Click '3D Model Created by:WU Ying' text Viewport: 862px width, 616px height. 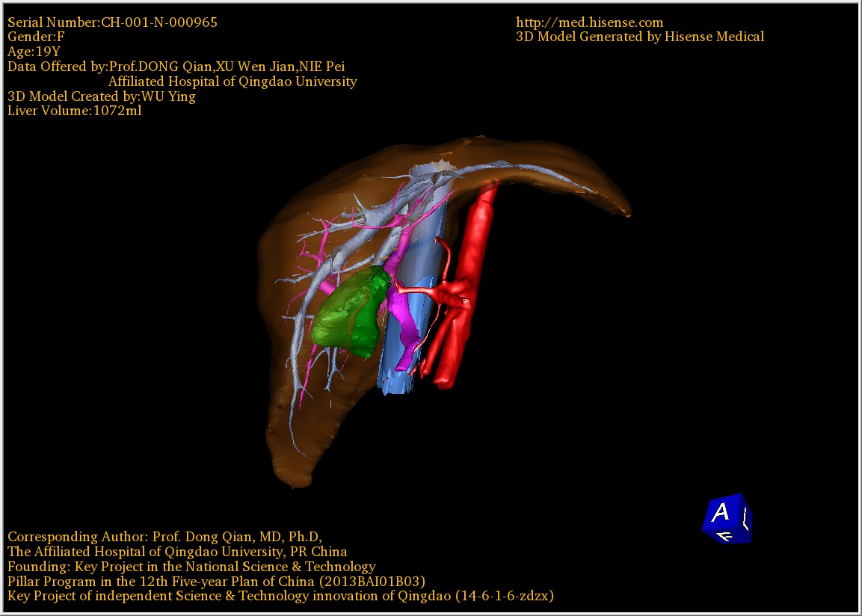(x=101, y=96)
